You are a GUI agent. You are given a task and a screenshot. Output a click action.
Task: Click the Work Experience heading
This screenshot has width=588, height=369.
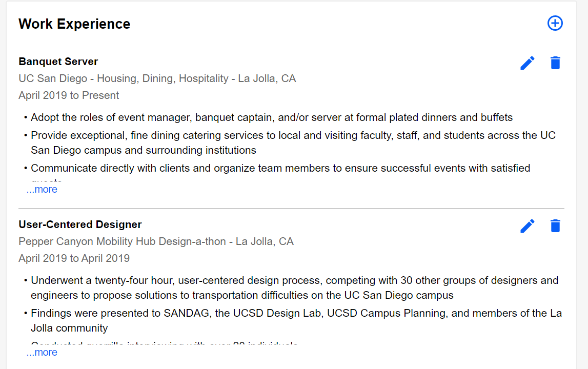point(74,24)
